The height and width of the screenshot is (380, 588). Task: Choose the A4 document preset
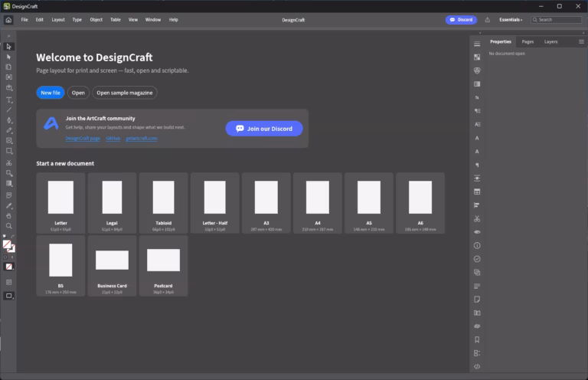[318, 203]
